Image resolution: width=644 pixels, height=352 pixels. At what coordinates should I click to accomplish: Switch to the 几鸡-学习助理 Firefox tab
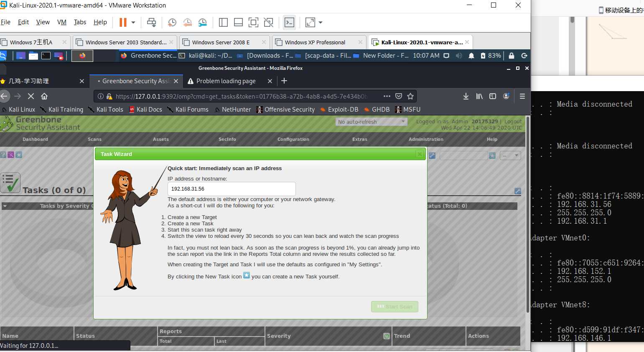(x=42, y=81)
